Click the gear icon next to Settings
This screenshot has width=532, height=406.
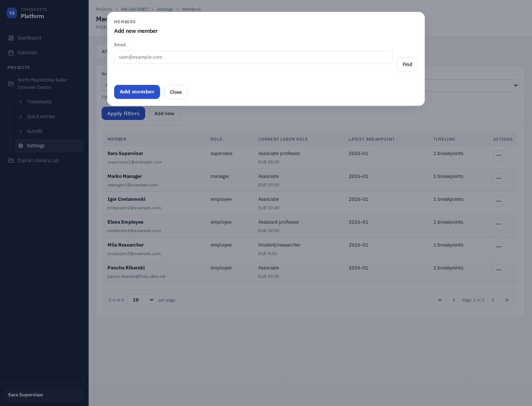(x=21, y=146)
